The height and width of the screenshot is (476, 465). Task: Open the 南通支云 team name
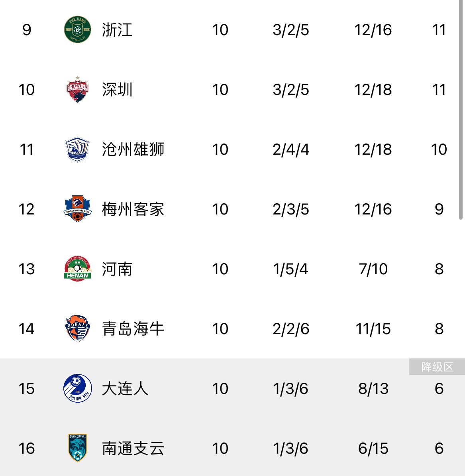click(x=133, y=448)
